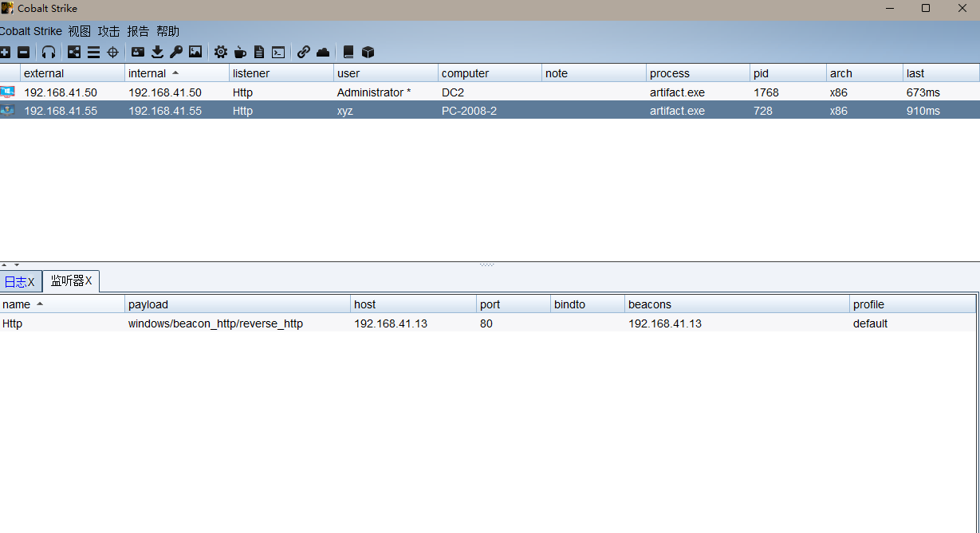Open the 帮助 (Help) menu
Screen dimensions: 980x533
click(x=167, y=31)
